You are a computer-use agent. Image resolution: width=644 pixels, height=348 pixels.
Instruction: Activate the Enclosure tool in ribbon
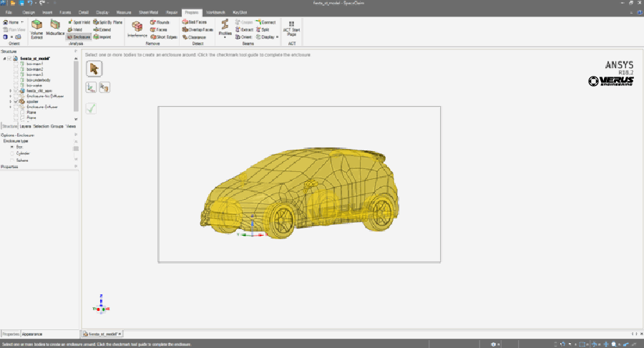pyautogui.click(x=79, y=37)
